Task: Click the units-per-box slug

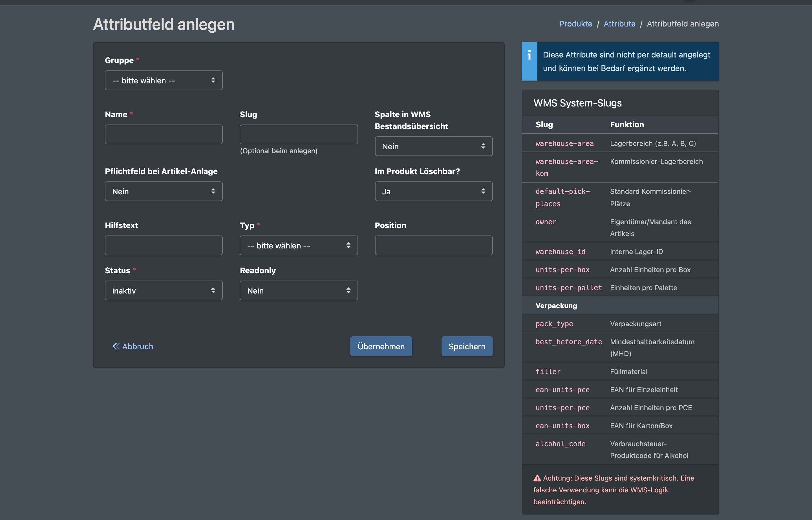Action: pyautogui.click(x=562, y=270)
